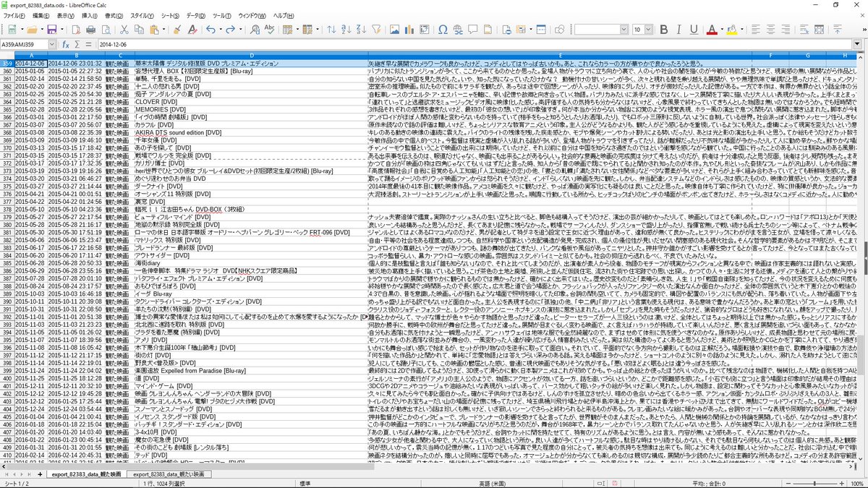Run the spelling check
The width and height of the screenshot is (868, 488).
[x=270, y=30]
